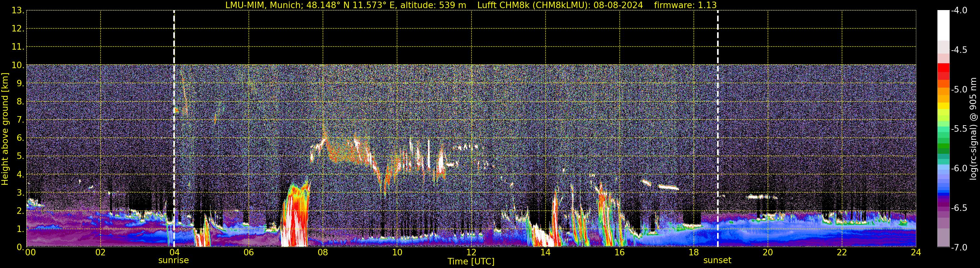Click time axis tick label '20'
980x268 pixels.
click(x=768, y=252)
